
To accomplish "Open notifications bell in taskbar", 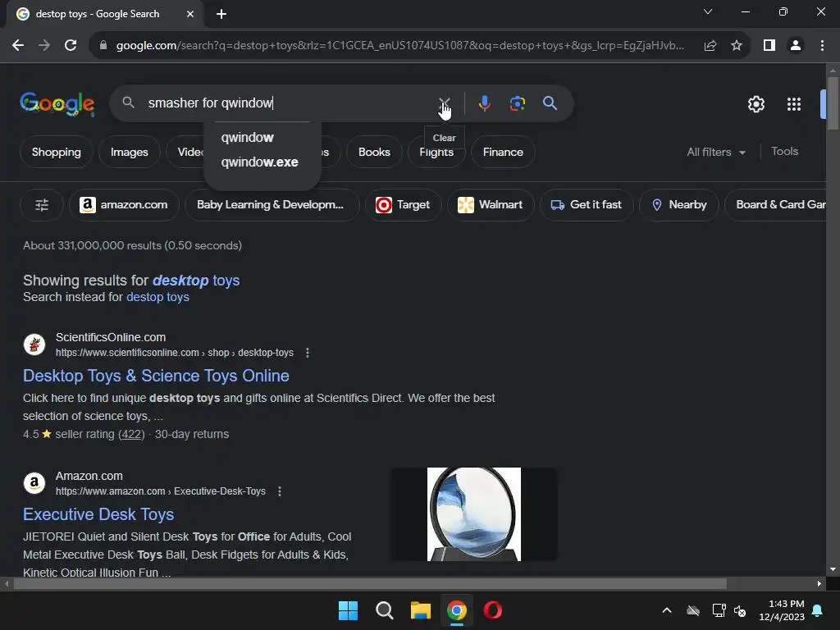I will point(818,610).
